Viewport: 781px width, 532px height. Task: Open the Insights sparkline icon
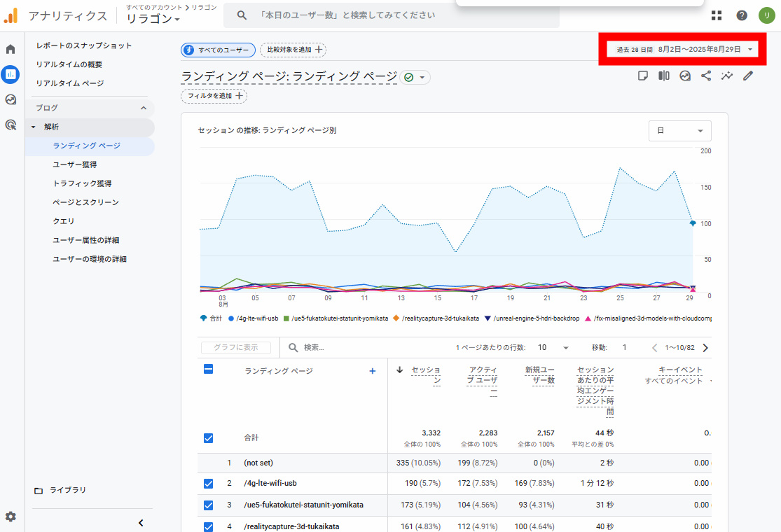(727, 76)
